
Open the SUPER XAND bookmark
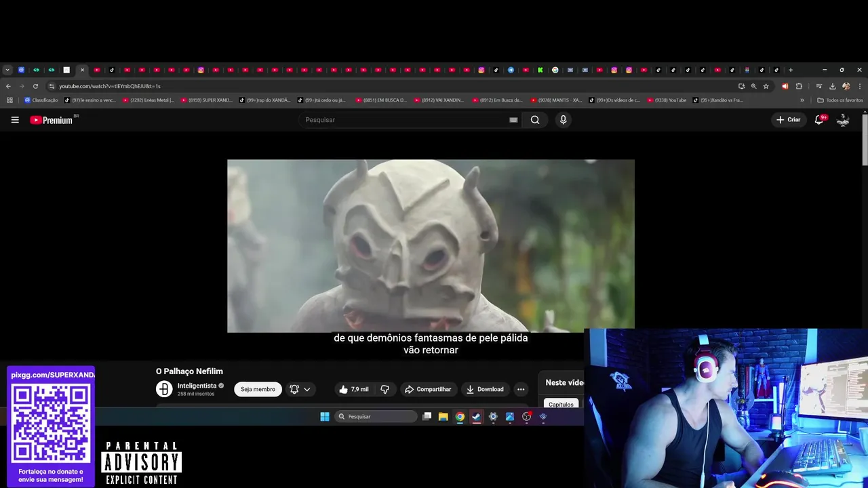207,100
